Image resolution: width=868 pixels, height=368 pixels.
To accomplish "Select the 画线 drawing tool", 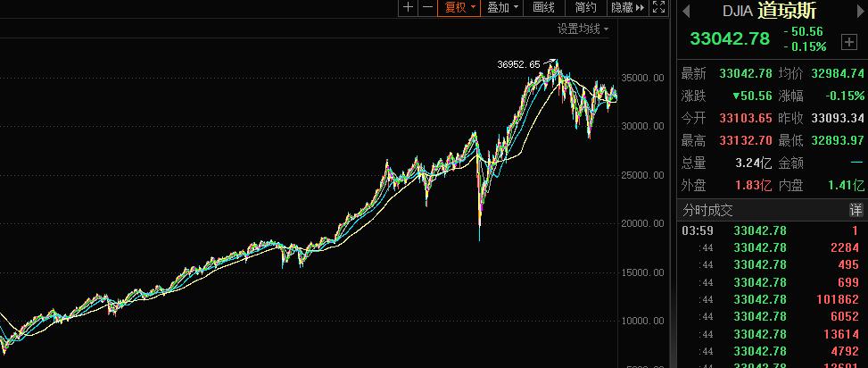I will pos(544,7).
